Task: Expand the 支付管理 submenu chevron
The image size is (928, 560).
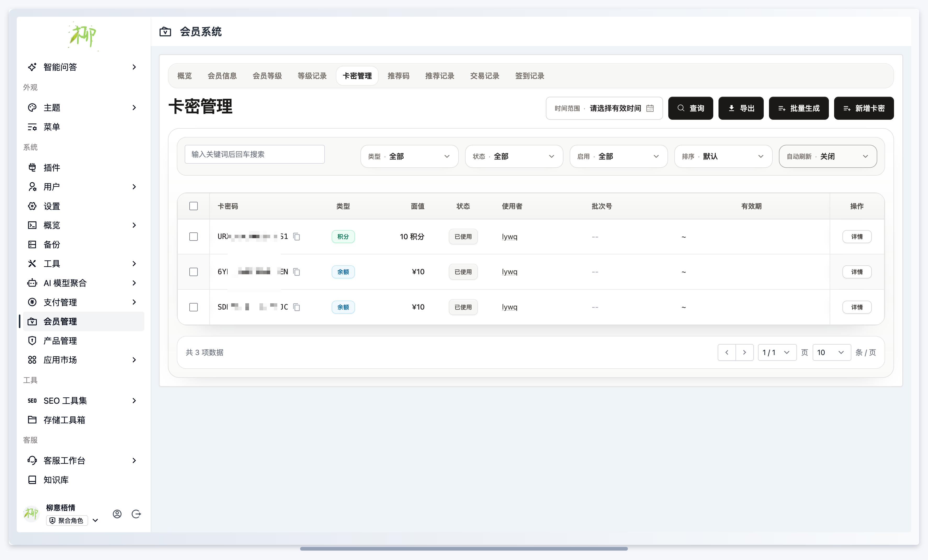Action: (x=134, y=302)
